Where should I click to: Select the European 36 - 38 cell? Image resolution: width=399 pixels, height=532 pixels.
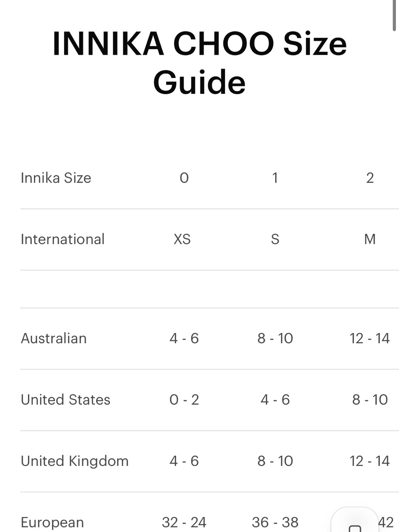275,522
